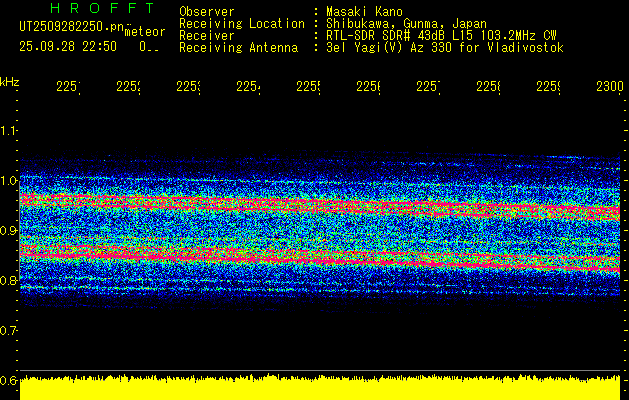Click the 'meteor' label

[x=145, y=31]
